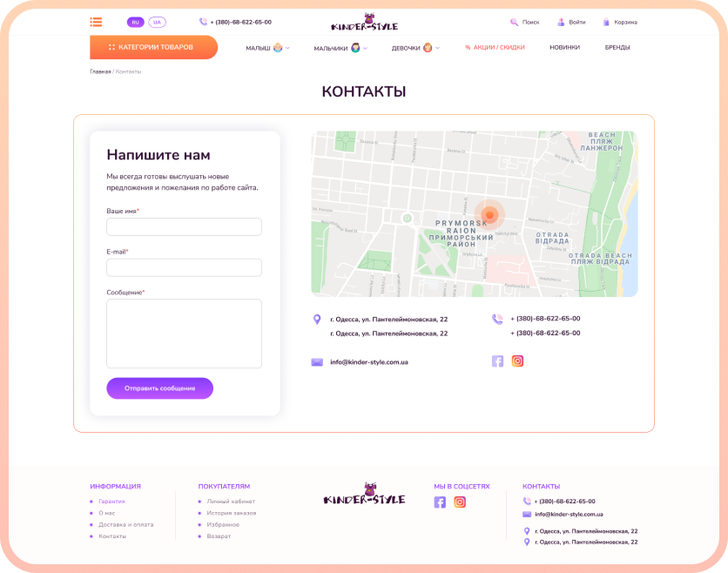Click the Instagram icon in contact block
The image size is (728, 573).
pos(517,361)
